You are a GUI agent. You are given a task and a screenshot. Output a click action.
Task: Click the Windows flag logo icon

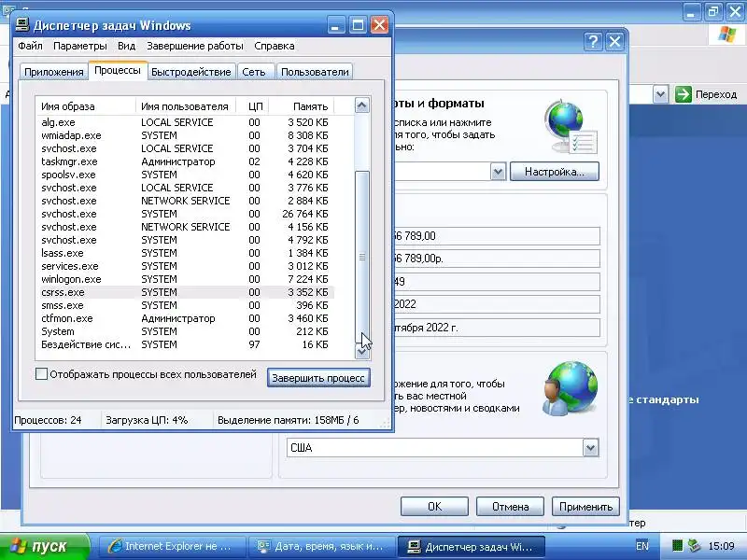coord(726,35)
